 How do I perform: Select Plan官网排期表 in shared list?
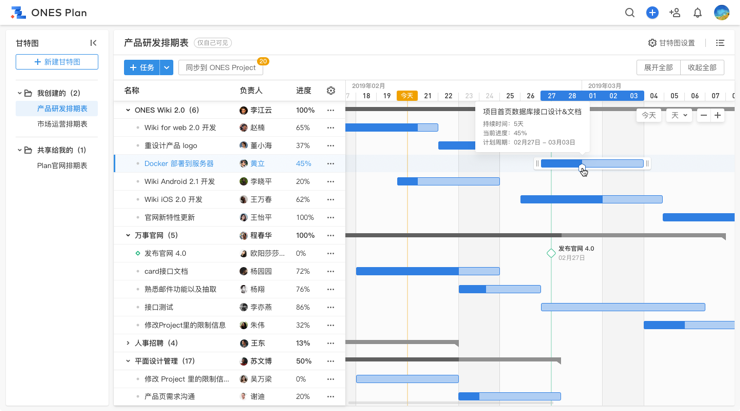[x=62, y=165]
